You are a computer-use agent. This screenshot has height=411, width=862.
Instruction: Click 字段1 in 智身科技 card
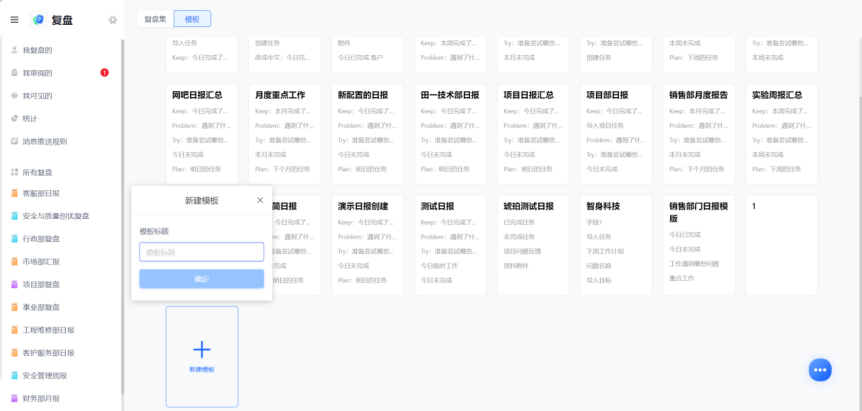coord(595,222)
